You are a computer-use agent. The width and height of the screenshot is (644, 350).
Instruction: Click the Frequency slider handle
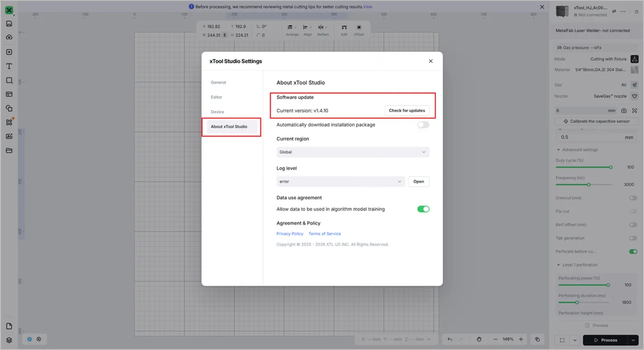[588, 184]
